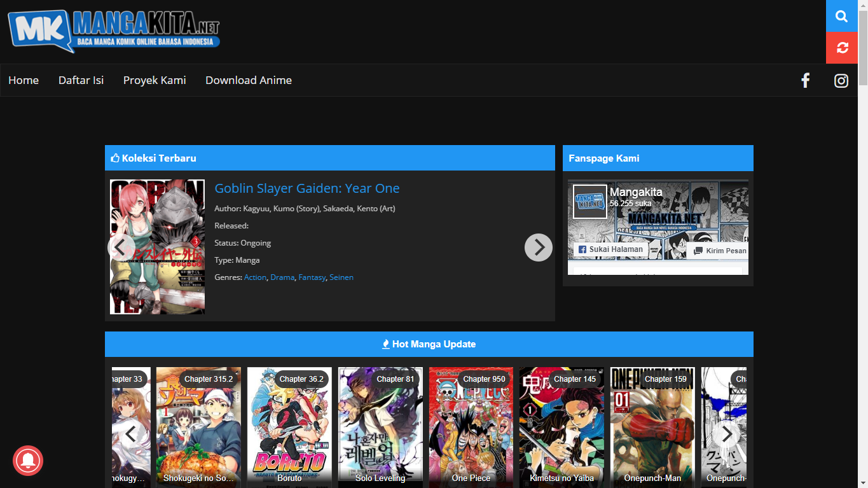Click the red refresh icon button

[842, 48]
